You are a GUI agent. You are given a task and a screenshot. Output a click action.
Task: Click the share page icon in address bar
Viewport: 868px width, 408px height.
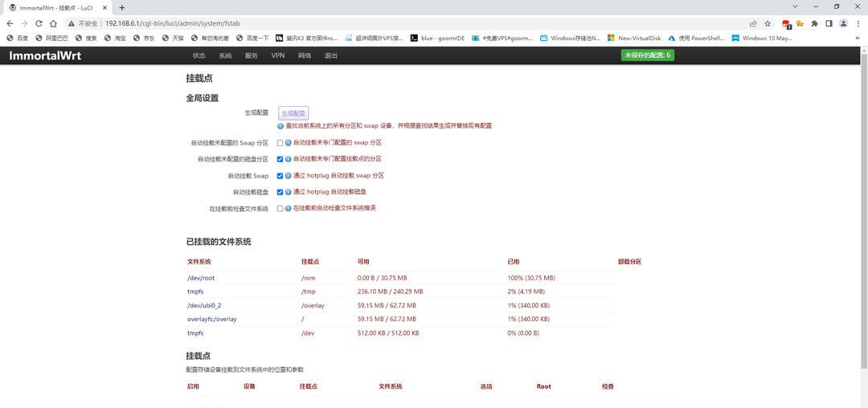[x=753, y=24]
